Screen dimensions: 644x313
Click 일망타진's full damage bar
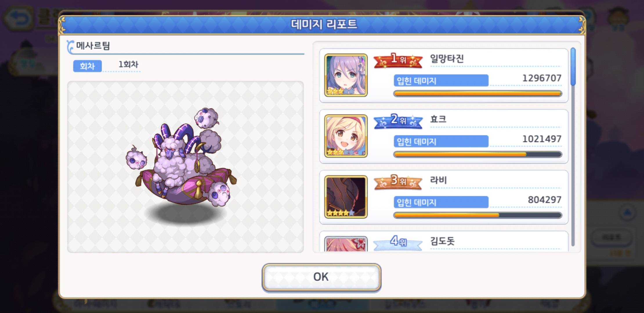[478, 94]
